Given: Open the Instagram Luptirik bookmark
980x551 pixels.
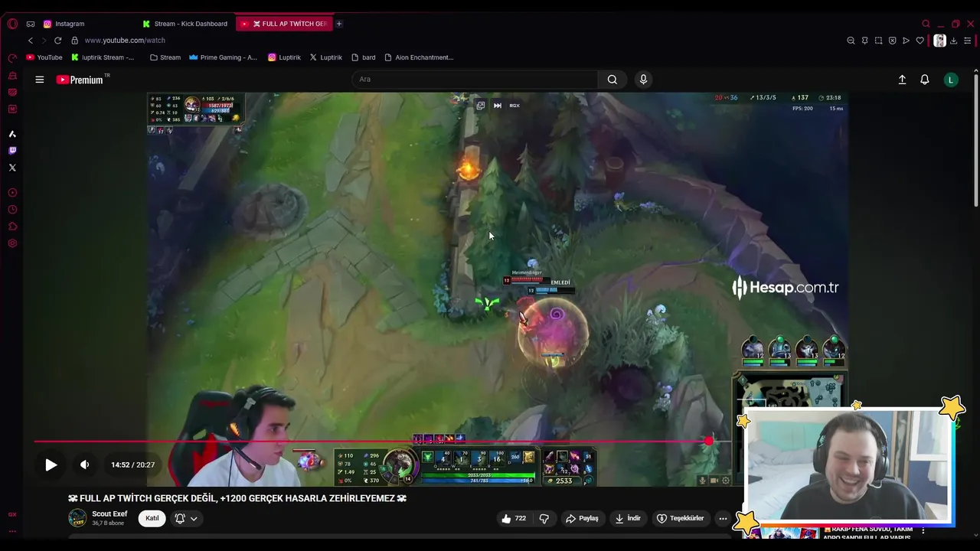Looking at the screenshot, I should 284,57.
